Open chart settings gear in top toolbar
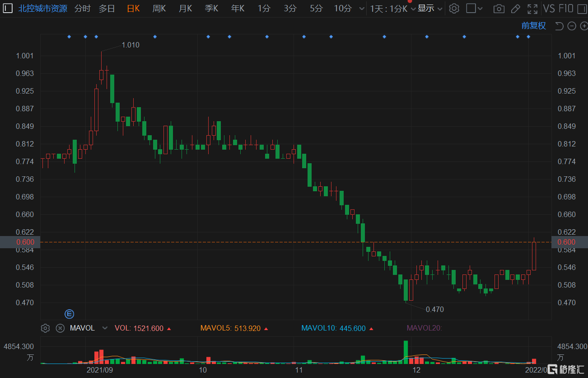Viewport: 588px width, 378px height. tap(454, 9)
